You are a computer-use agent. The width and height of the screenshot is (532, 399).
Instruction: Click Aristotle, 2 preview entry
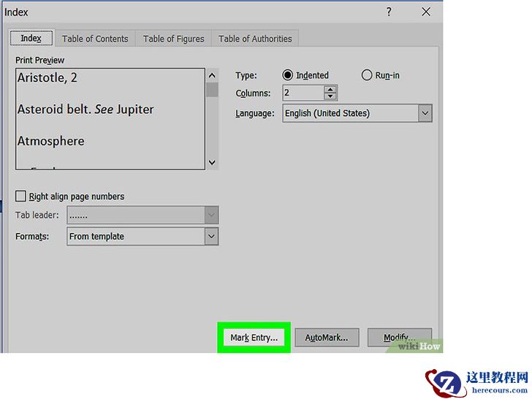pyautogui.click(x=47, y=78)
